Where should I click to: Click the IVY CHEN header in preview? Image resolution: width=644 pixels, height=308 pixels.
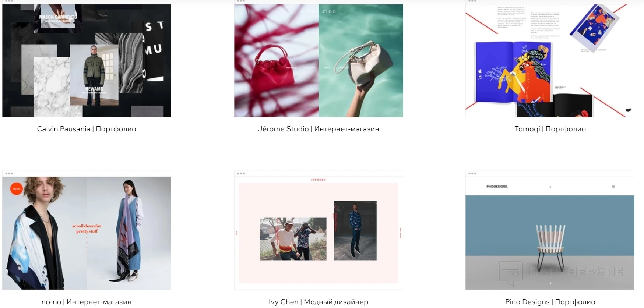[319, 180]
